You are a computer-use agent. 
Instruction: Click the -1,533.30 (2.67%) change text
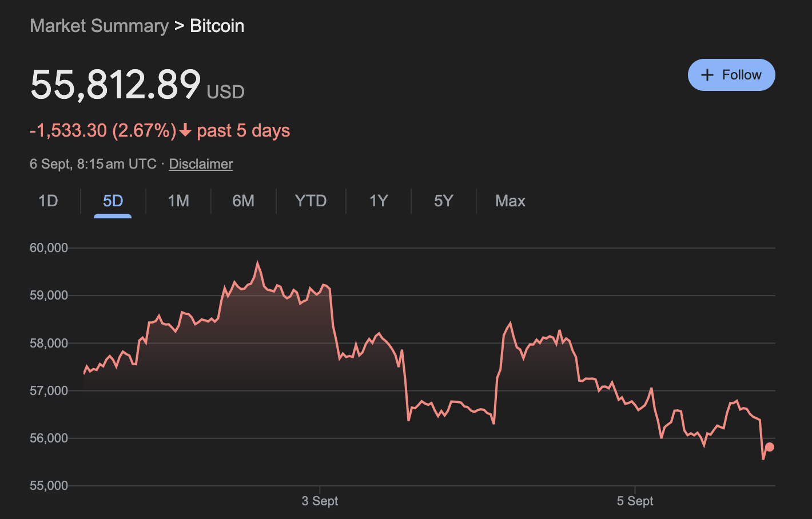point(103,131)
